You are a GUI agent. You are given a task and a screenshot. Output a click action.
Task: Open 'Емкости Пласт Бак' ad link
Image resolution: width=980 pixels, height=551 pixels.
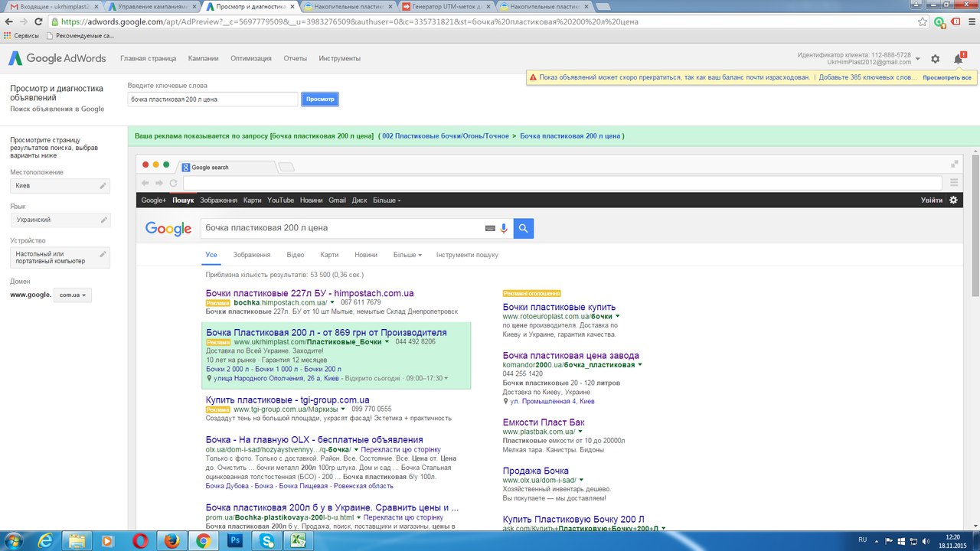coord(543,422)
